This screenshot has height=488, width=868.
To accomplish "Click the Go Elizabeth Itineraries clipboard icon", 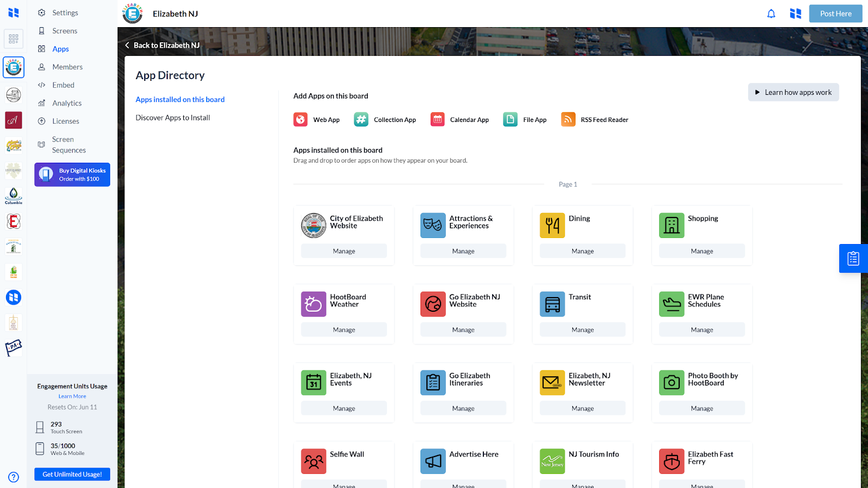I will pyautogui.click(x=433, y=383).
